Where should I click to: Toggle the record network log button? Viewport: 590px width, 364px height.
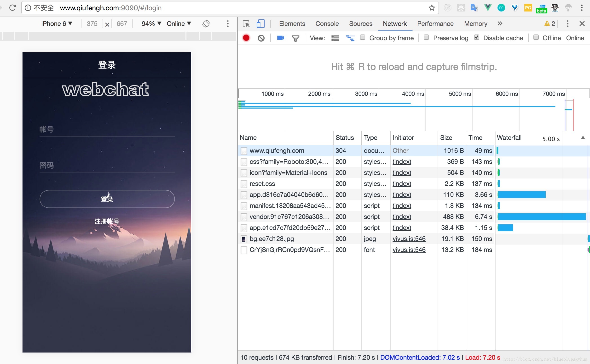(246, 38)
